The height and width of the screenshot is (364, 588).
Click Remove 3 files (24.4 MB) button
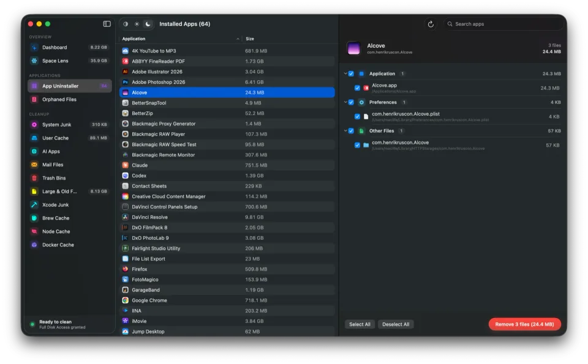point(524,324)
